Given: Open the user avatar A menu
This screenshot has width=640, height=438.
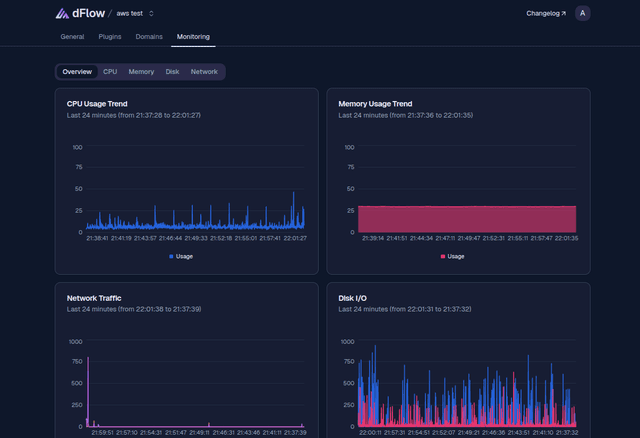Looking at the screenshot, I should 582,13.
